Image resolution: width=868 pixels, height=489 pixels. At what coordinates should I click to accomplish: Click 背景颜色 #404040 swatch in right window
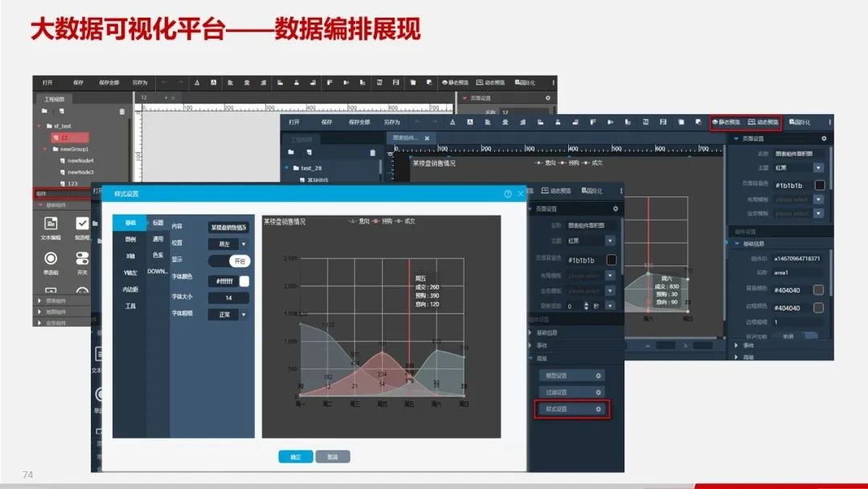(x=819, y=290)
